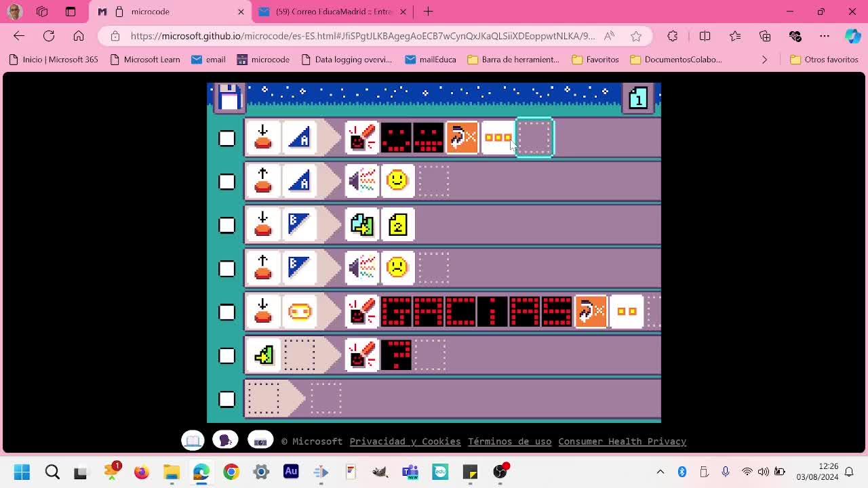
Task: Click the floppy disk save icon
Action: pos(229,98)
